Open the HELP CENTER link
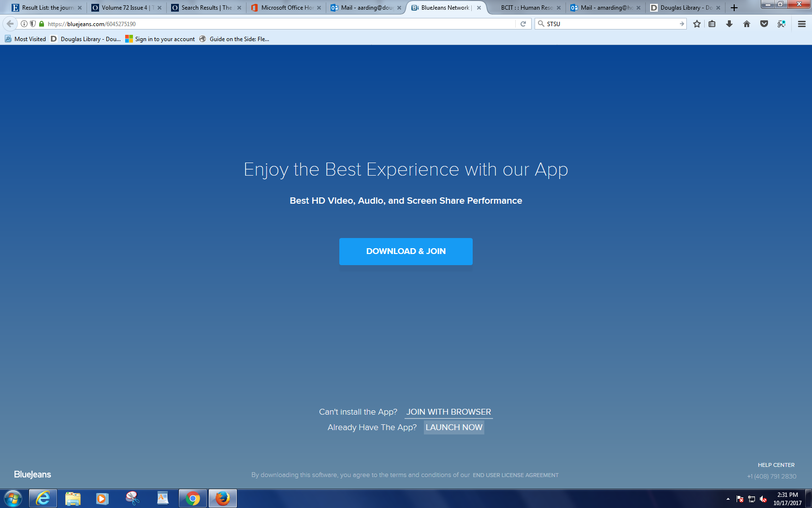 pos(776,465)
